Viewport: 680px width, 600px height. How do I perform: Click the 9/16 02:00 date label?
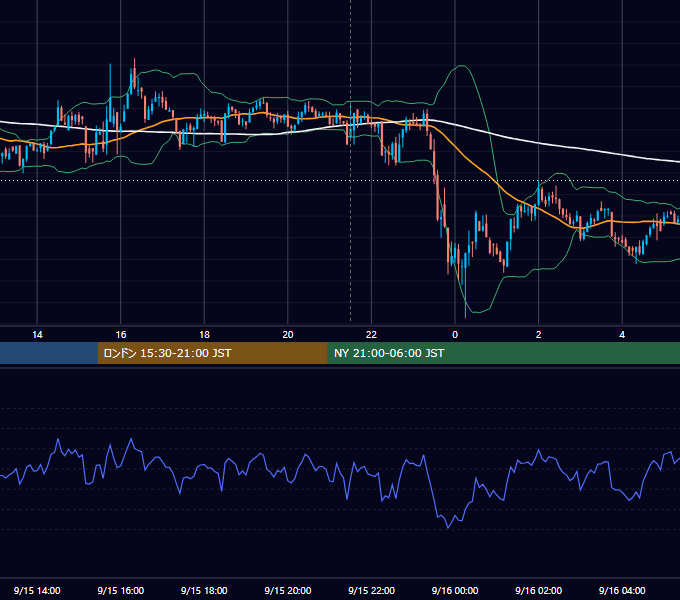539,590
